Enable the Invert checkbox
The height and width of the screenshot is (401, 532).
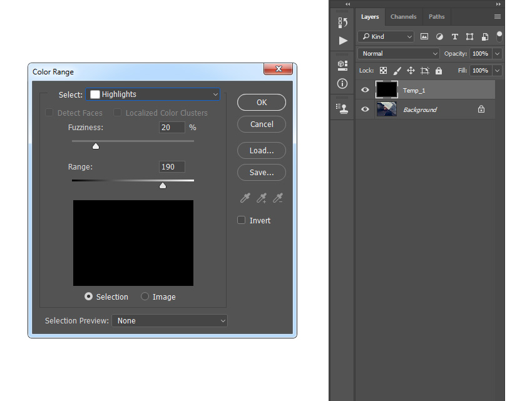(241, 220)
